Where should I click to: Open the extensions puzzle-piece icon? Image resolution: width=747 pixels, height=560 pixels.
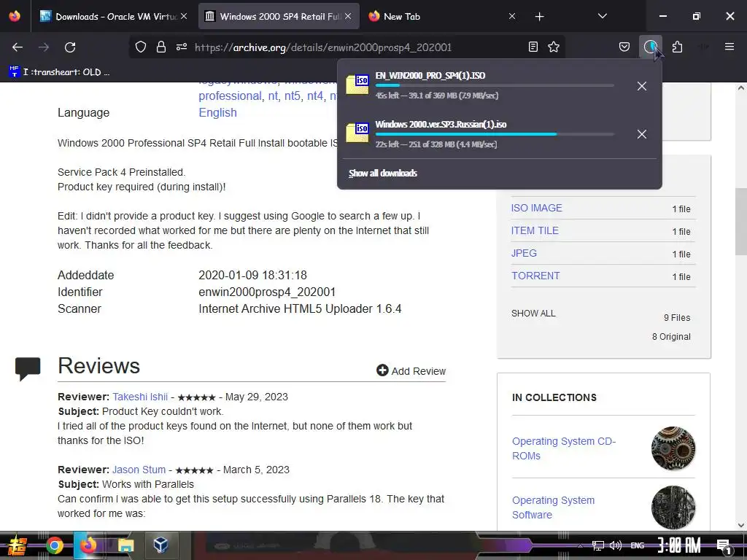(677, 47)
